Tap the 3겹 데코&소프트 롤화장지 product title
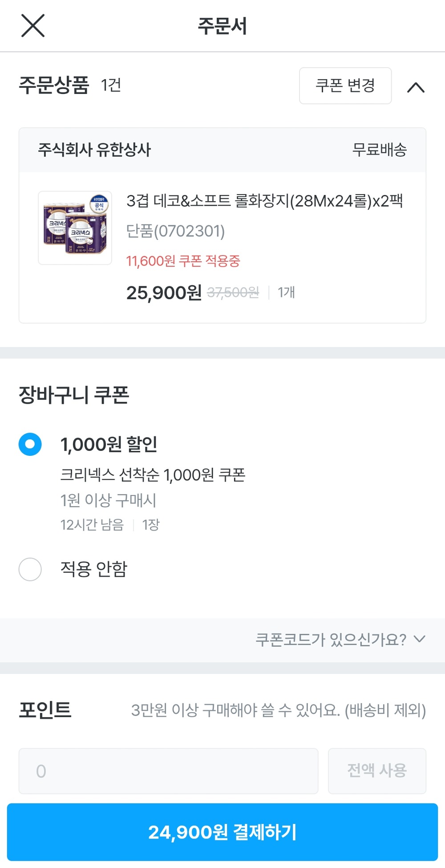The width and height of the screenshot is (445, 868). (x=264, y=201)
